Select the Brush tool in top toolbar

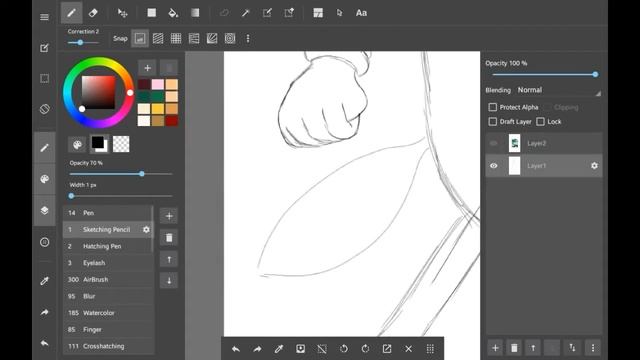point(71,13)
